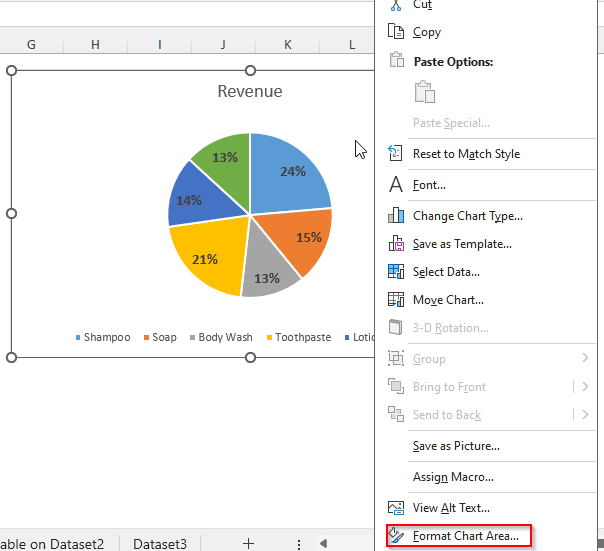The width and height of the screenshot is (604, 551).
Task: Click the Reset to Match Style icon
Action: click(x=396, y=154)
